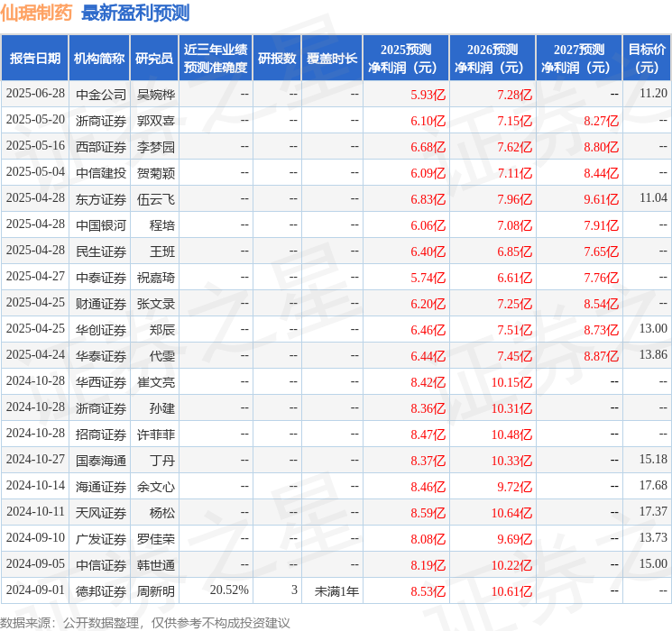
Task: Select analyst 张文录
Action: click(155, 304)
